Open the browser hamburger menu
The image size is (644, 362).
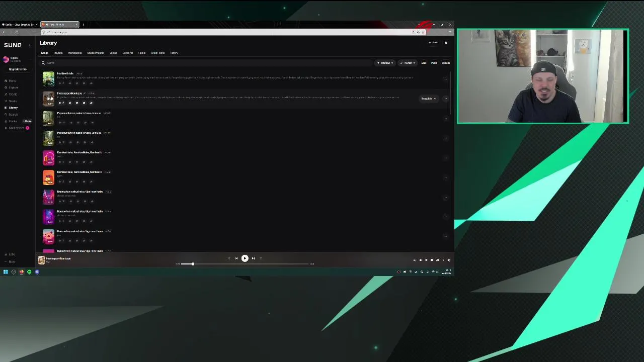(450, 32)
